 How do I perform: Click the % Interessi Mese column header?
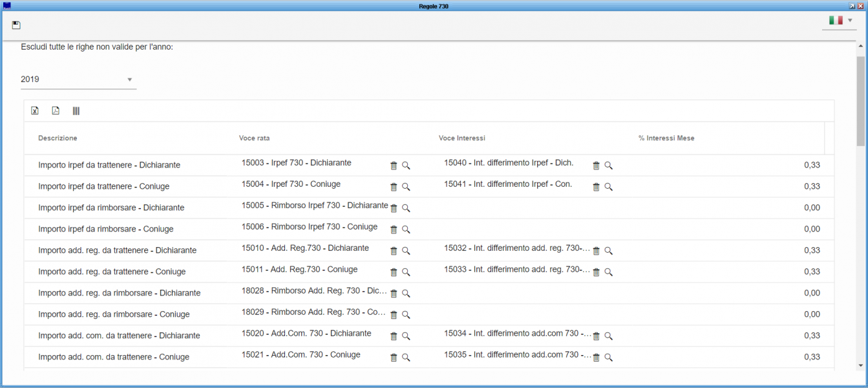[x=666, y=138]
